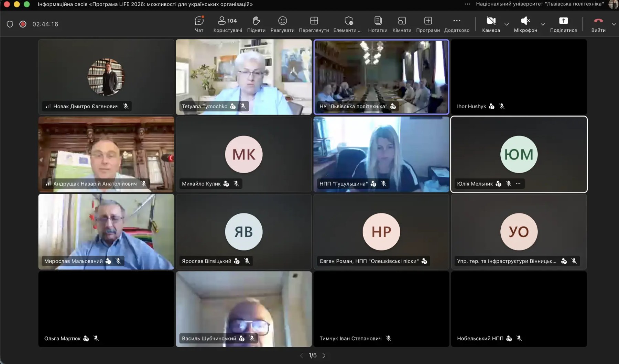Viewport: 619px width, 364px height.
Task: Select НПП "Гуцульщина" video tile
Action: tap(381, 154)
